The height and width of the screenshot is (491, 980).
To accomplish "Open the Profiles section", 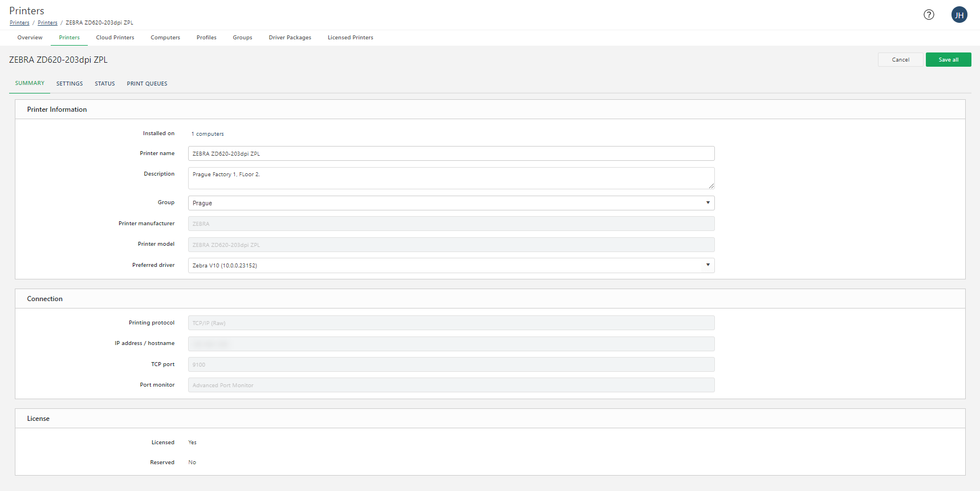I will tap(206, 38).
